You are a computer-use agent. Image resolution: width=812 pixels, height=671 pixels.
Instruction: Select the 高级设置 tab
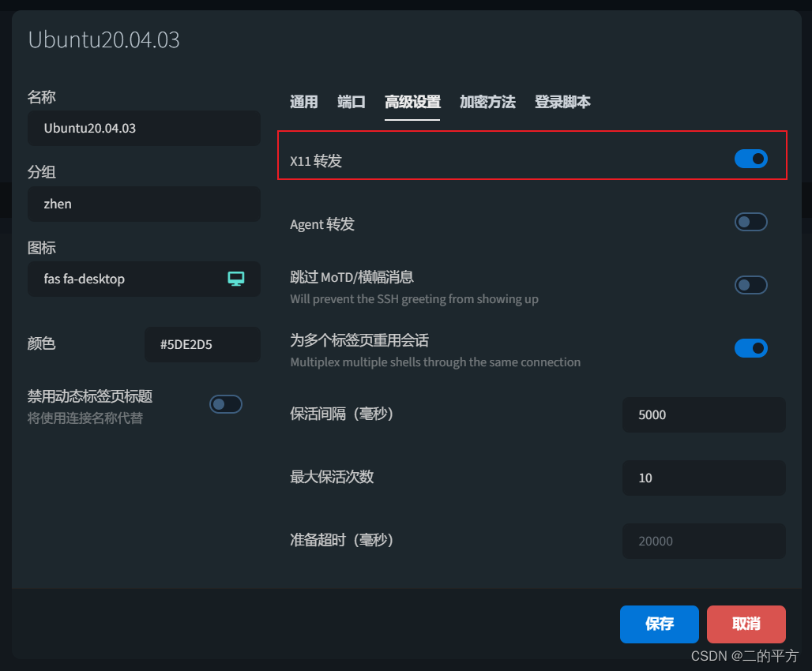tap(412, 102)
